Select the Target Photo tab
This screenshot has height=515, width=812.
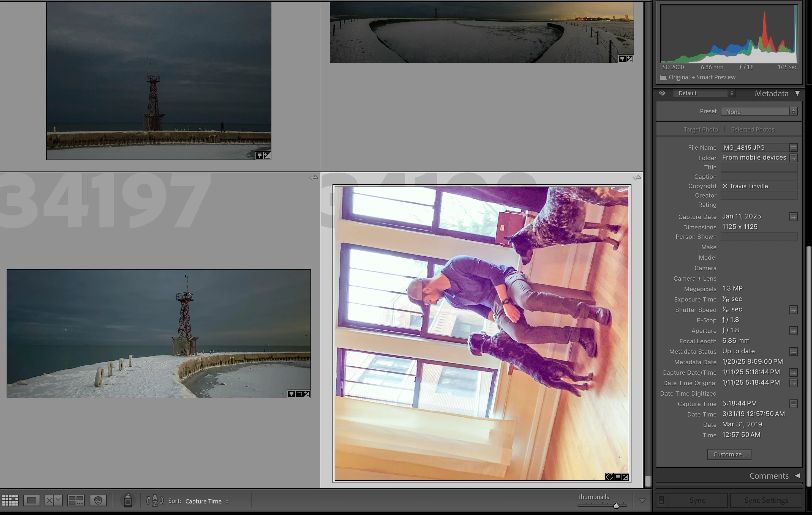click(700, 129)
